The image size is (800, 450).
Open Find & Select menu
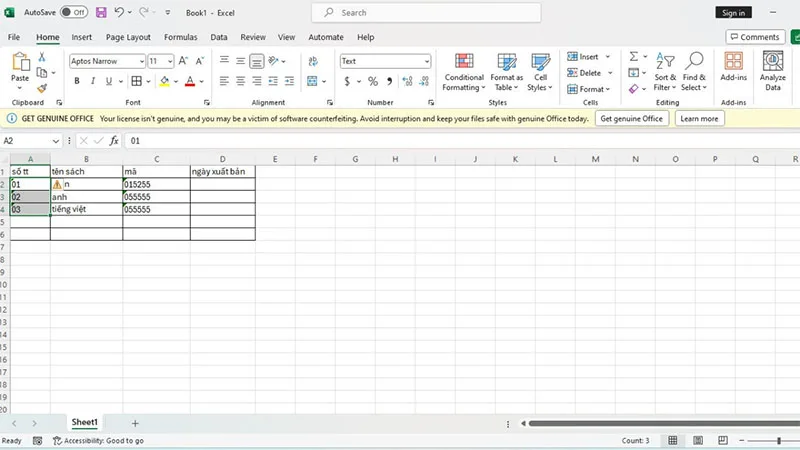pos(694,71)
